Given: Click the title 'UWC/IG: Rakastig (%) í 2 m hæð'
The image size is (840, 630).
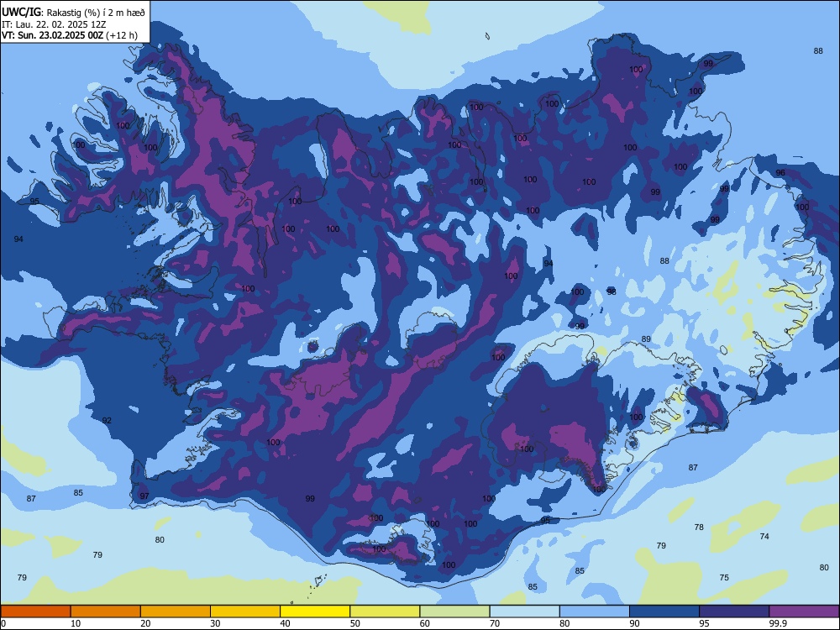Looking at the screenshot, I should click(73, 12).
